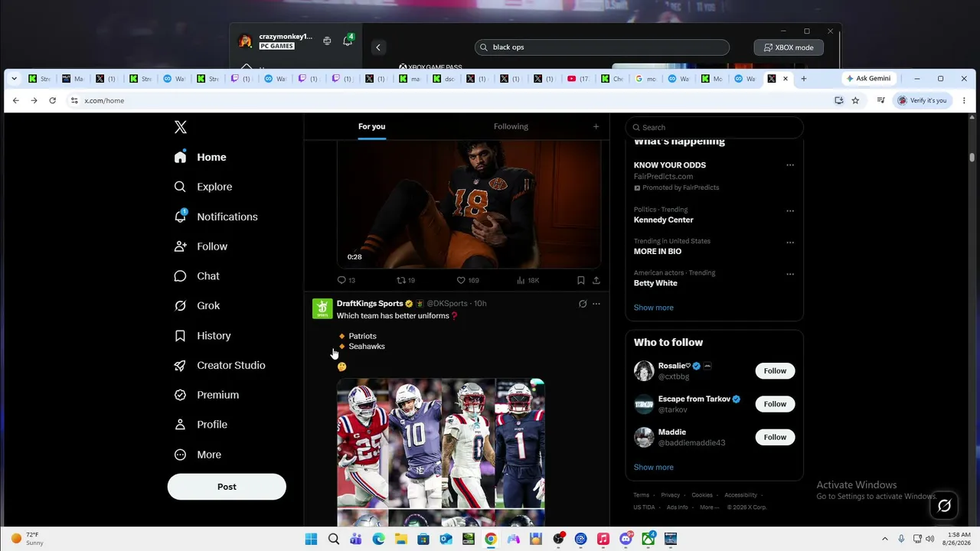The image size is (980, 551).
Task: Open the Windows Start menu
Action: tap(311, 539)
